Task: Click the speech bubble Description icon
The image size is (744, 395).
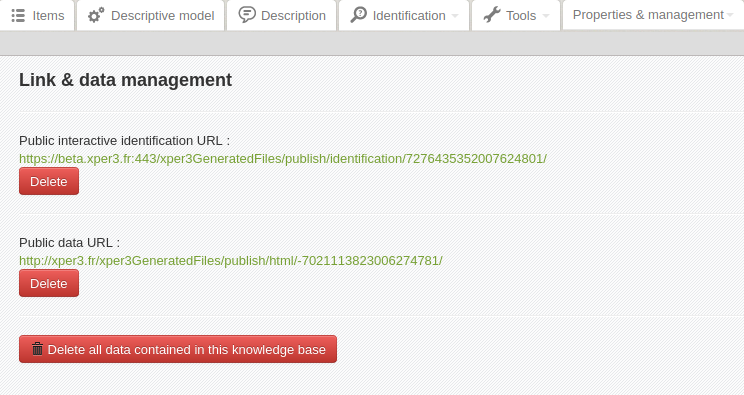Action: point(247,15)
